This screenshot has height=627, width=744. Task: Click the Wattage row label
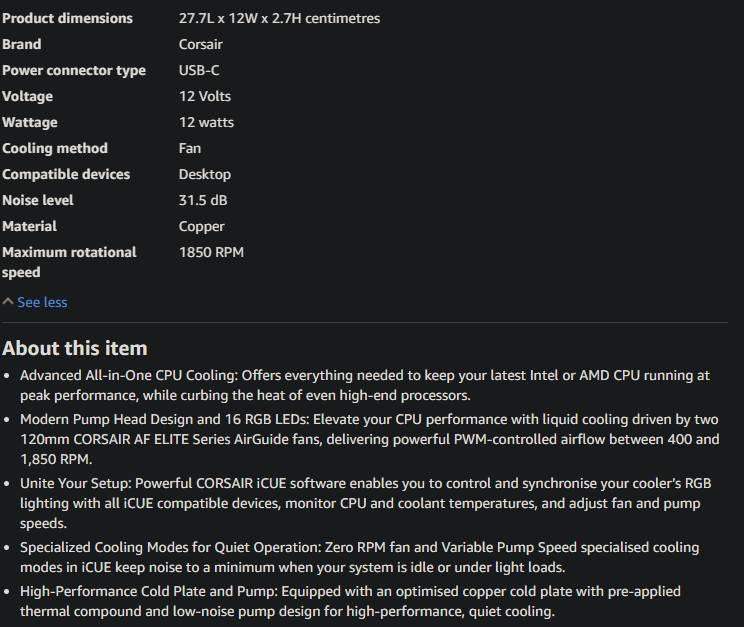click(30, 122)
